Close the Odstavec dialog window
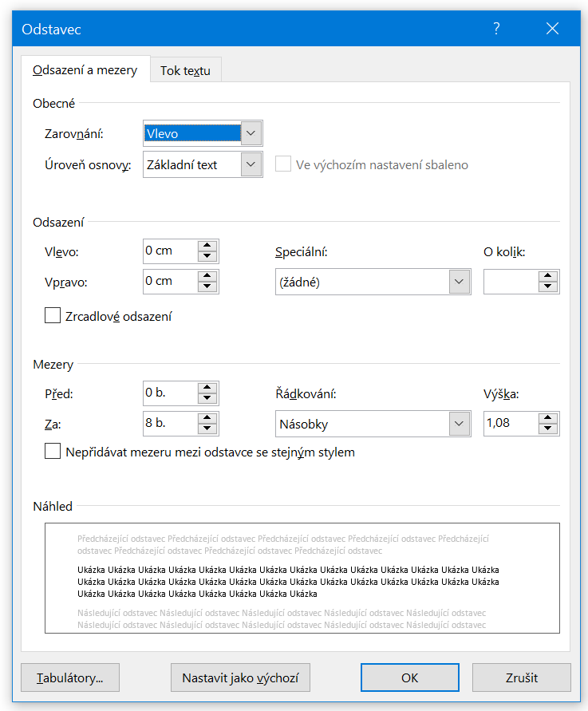 (552, 30)
